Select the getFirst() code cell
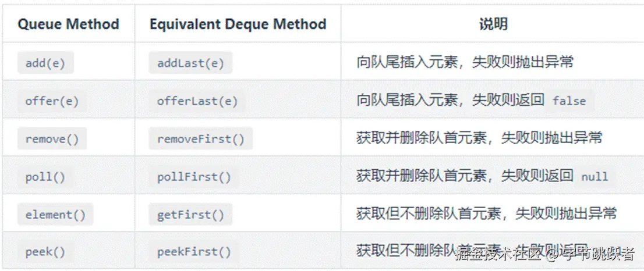 pos(190,215)
